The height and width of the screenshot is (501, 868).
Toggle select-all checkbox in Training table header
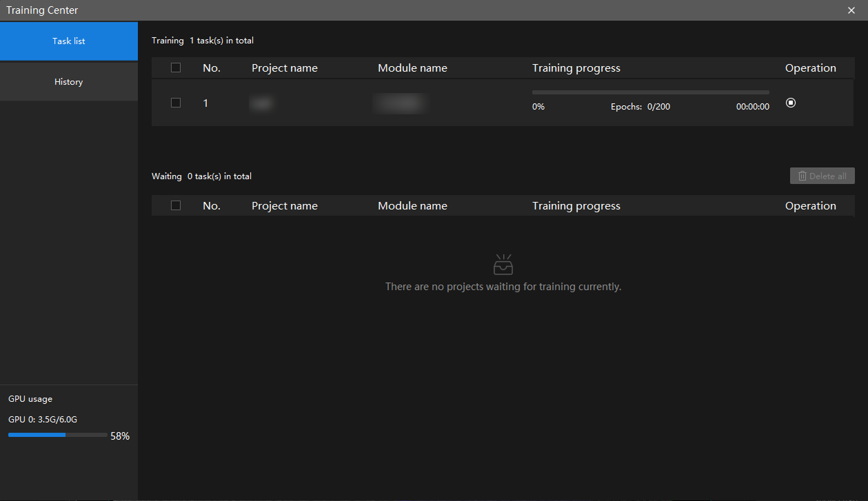coord(176,68)
